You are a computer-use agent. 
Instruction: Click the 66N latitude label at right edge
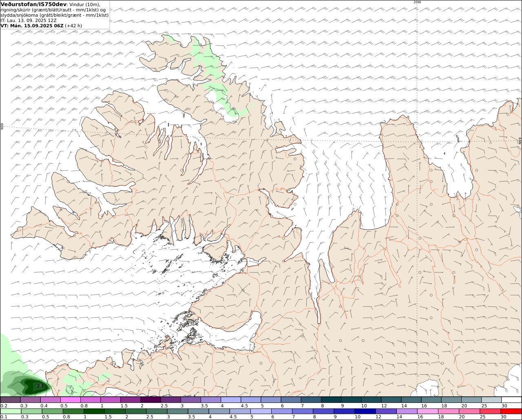(x=520, y=141)
